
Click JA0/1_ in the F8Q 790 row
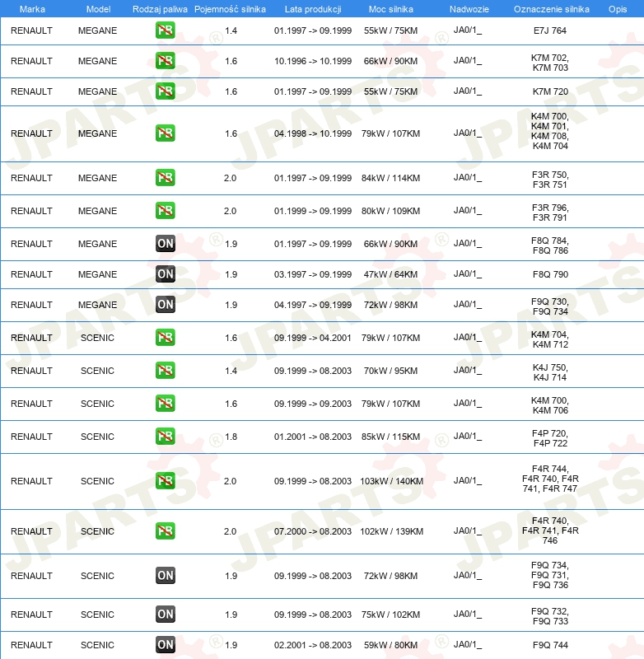click(x=468, y=274)
